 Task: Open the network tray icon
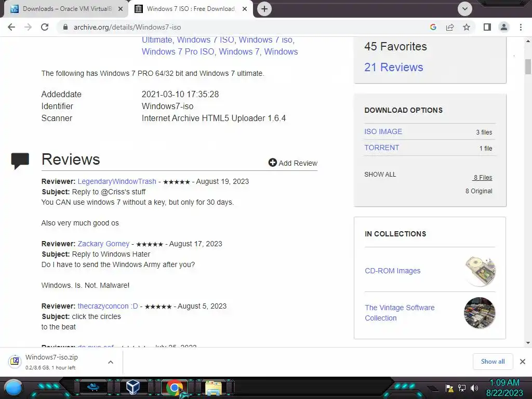point(462,388)
